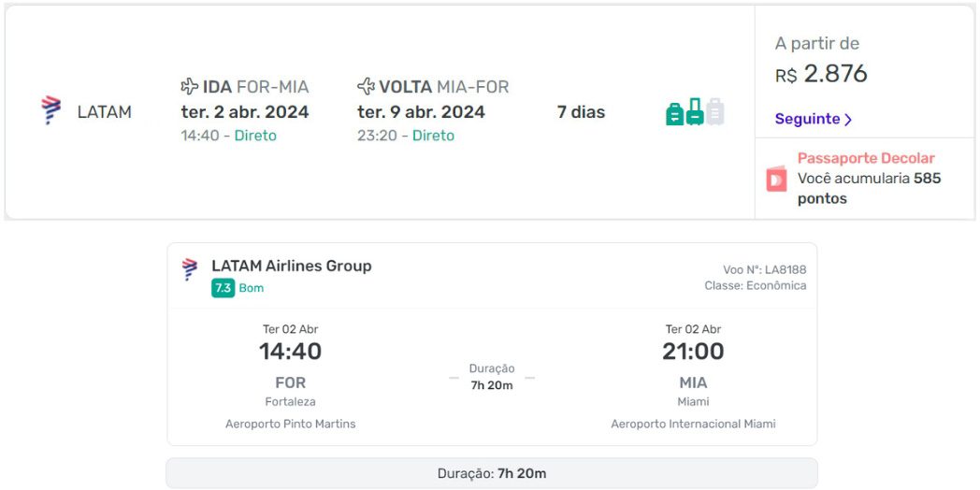This screenshot has height=490, width=980.
Task: Open the Passaporte Decolar heading
Action: pyautogui.click(x=866, y=158)
